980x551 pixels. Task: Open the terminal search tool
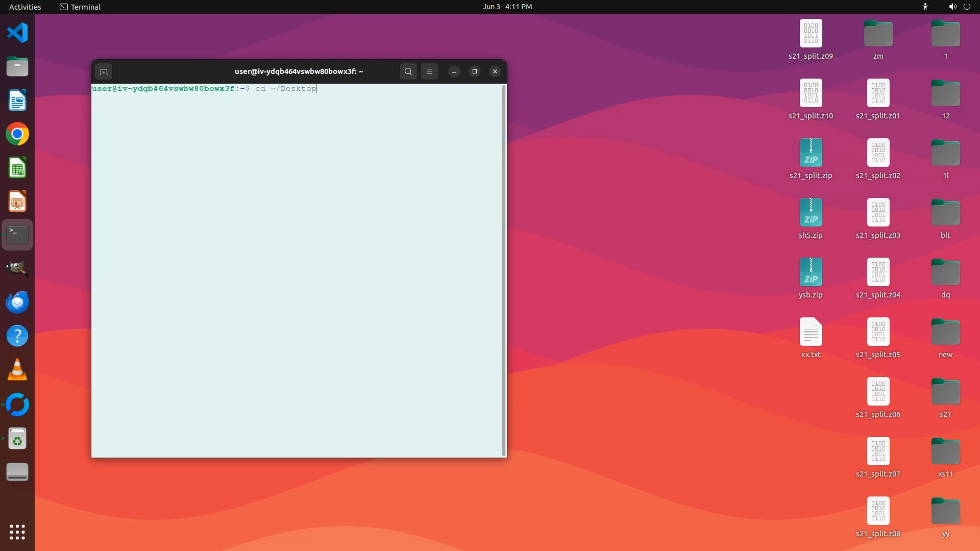click(x=408, y=71)
